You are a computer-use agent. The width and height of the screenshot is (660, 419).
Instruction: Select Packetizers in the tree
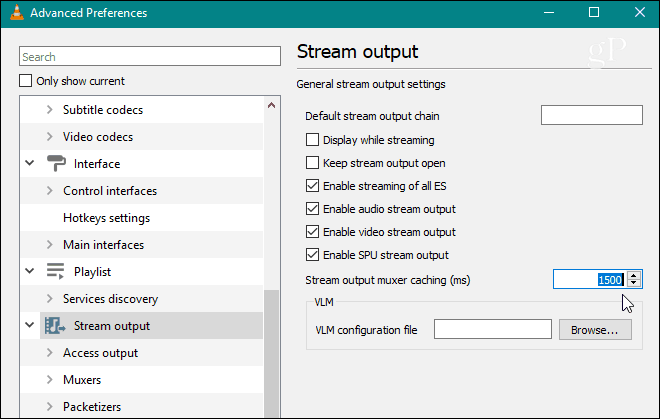click(92, 407)
